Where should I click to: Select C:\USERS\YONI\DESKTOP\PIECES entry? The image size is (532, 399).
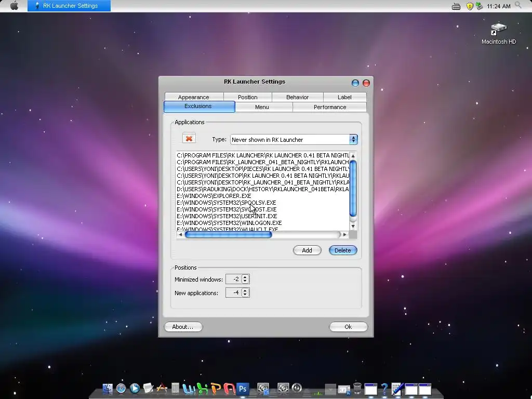pos(262,169)
